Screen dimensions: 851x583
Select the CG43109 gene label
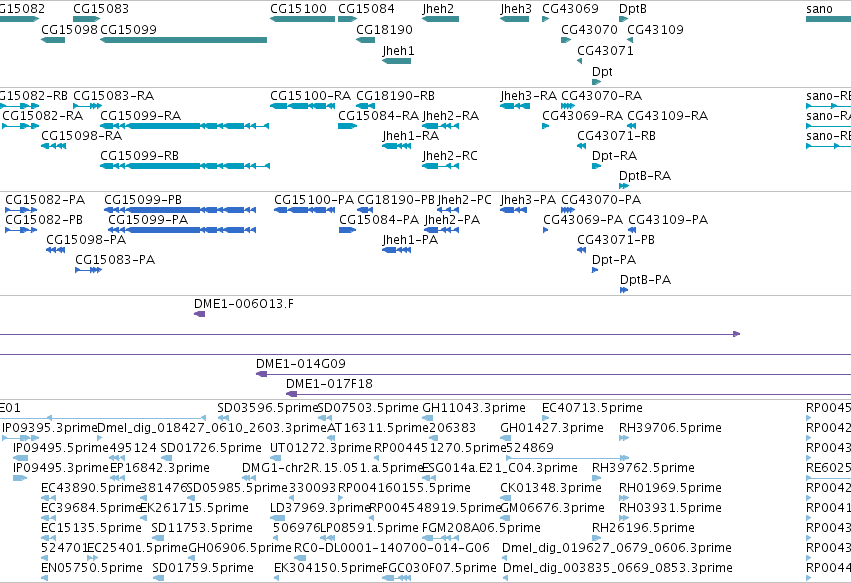click(x=656, y=29)
